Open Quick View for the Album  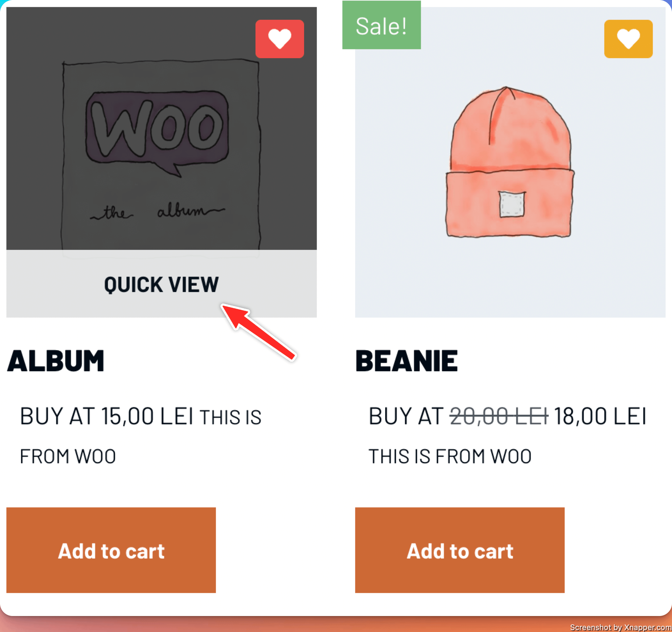[161, 284]
